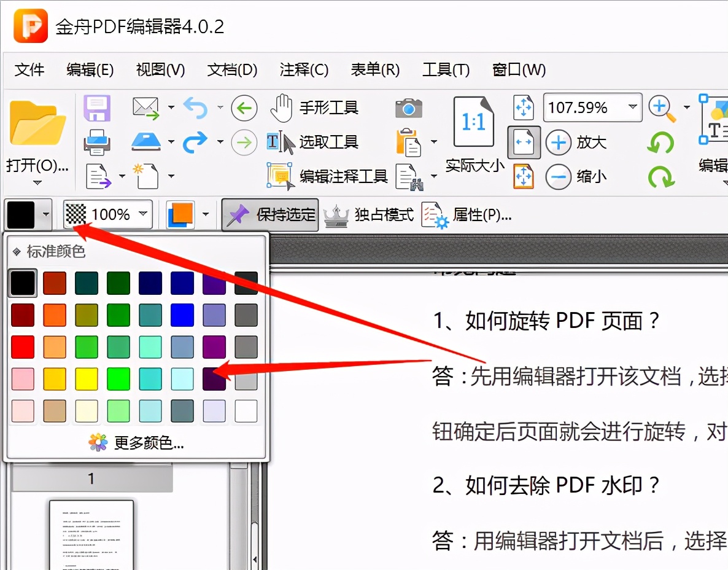Viewport: 728px width, 570px height.
Task: Redo with the blue right-curved arrow
Action: [x=195, y=142]
